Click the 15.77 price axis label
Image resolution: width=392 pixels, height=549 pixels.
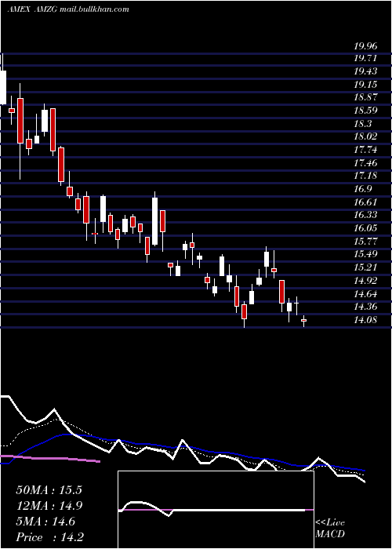click(366, 242)
